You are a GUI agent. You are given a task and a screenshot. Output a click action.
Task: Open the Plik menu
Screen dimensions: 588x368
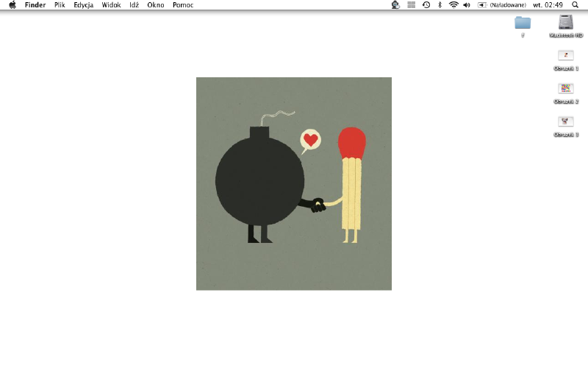tap(60, 4)
